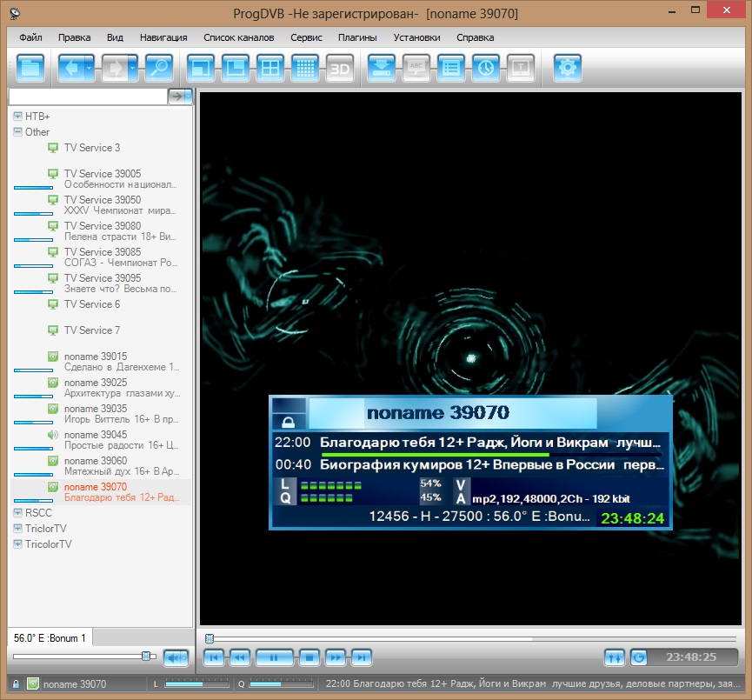Click the record download arrow icon
This screenshot has height=700, width=752.
tap(382, 68)
